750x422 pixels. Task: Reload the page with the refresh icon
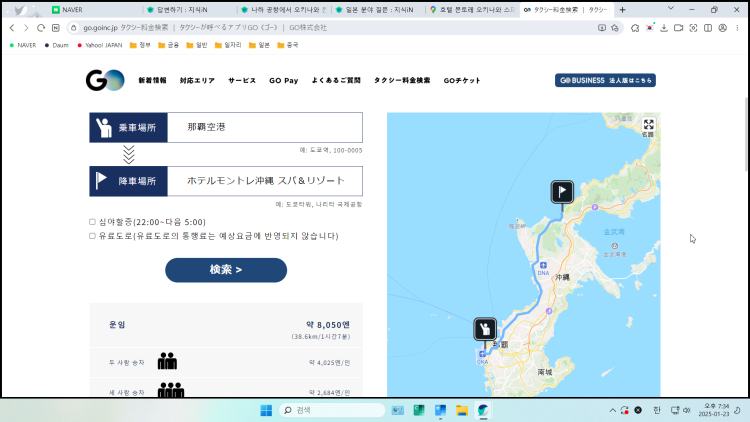[41, 28]
